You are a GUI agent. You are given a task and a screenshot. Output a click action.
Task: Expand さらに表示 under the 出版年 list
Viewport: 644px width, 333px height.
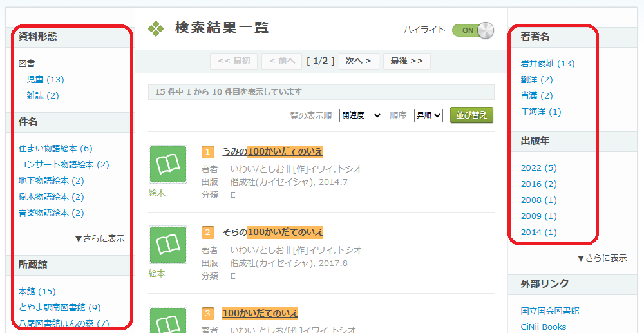point(601,258)
